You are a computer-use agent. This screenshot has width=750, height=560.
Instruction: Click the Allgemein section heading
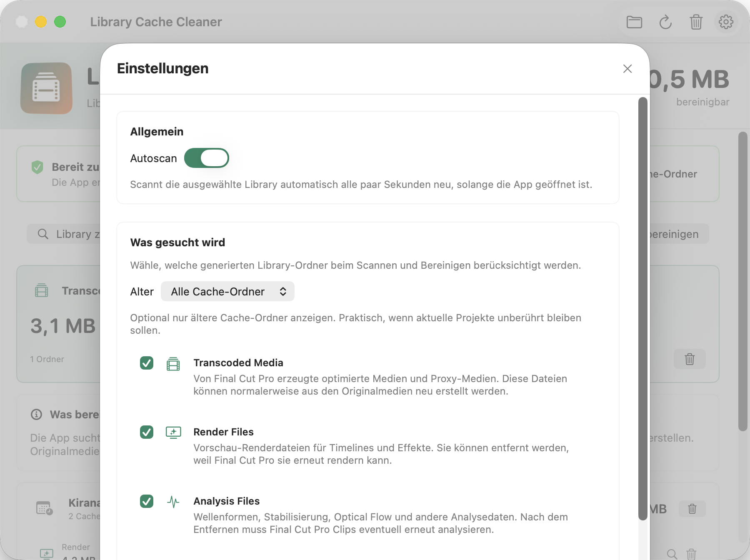pyautogui.click(x=157, y=132)
